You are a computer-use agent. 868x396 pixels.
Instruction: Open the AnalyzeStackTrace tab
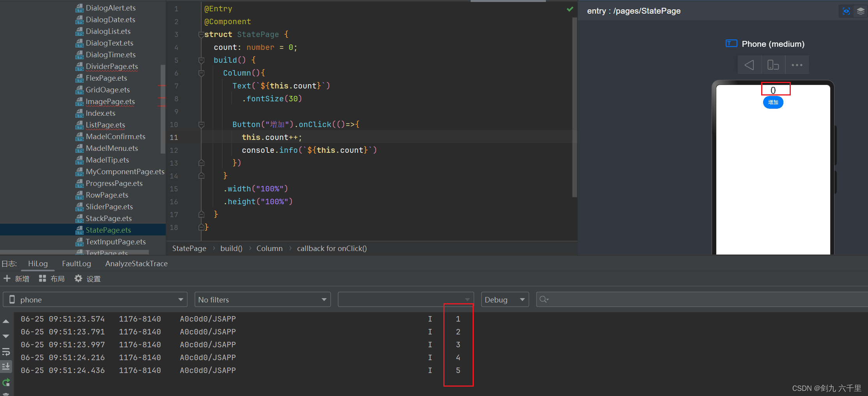(136, 263)
